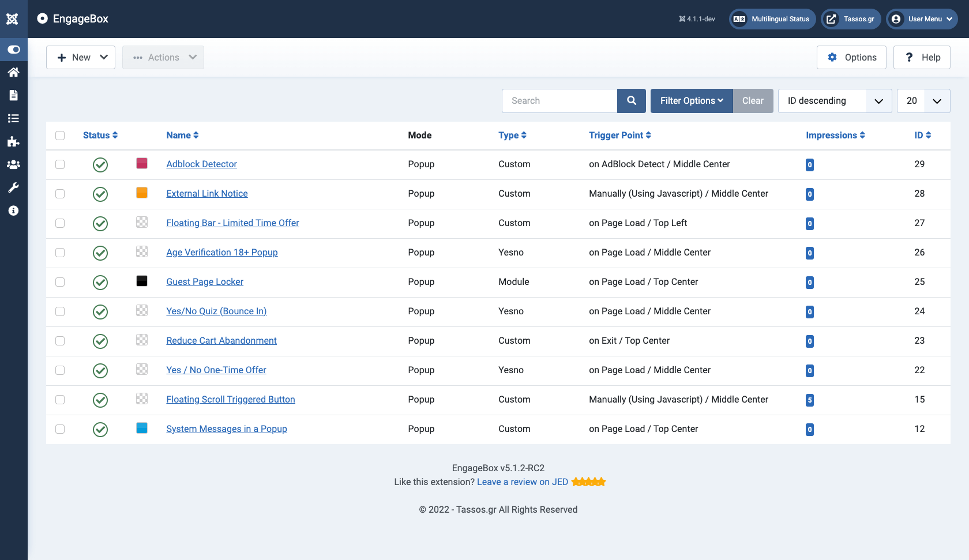Open the Components puzzle sidebar icon

14,141
